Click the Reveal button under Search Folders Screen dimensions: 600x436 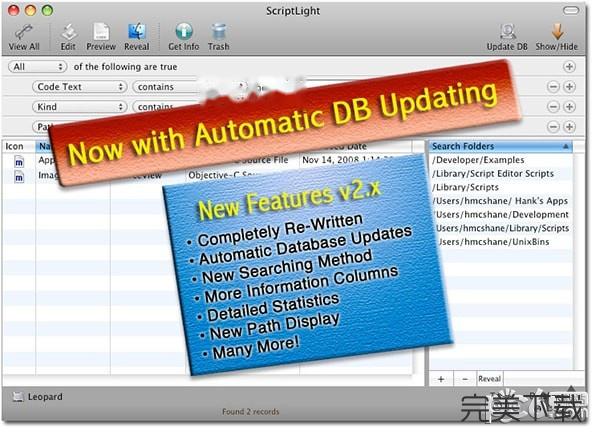[x=489, y=379]
